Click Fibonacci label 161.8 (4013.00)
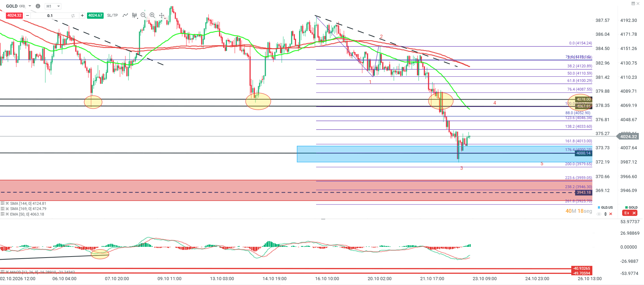Image resolution: width=644 pixels, height=285 pixels. (x=578, y=141)
